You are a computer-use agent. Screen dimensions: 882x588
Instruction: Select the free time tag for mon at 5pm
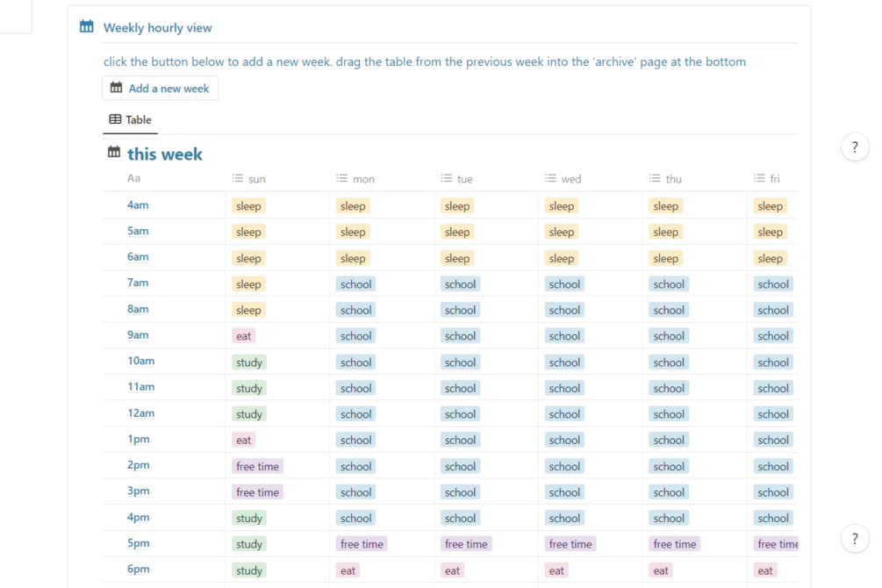click(x=362, y=544)
